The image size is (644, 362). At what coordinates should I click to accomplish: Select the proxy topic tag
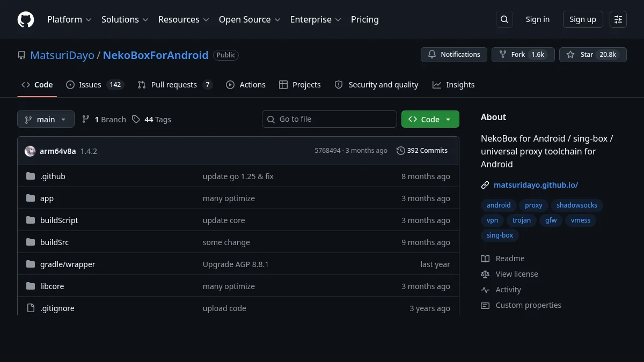[534, 205]
